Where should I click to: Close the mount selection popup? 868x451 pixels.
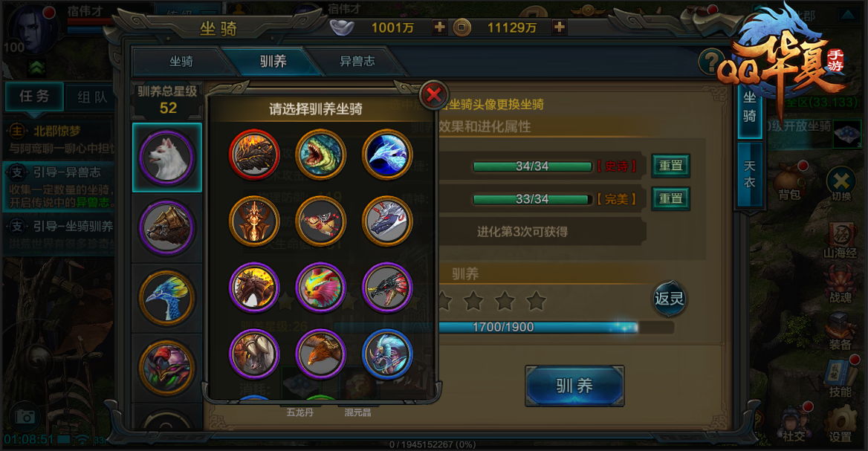(x=434, y=94)
